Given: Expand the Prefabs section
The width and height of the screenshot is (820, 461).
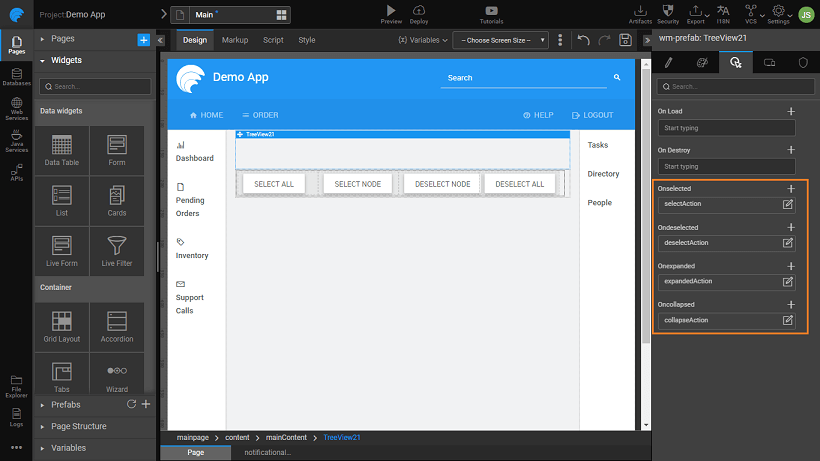Looking at the screenshot, I should click(65, 404).
